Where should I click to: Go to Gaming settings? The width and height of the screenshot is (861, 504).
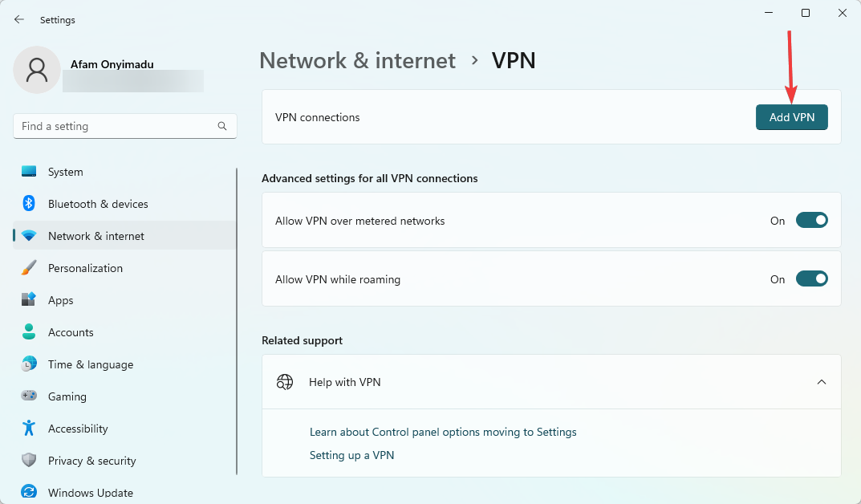(124, 396)
